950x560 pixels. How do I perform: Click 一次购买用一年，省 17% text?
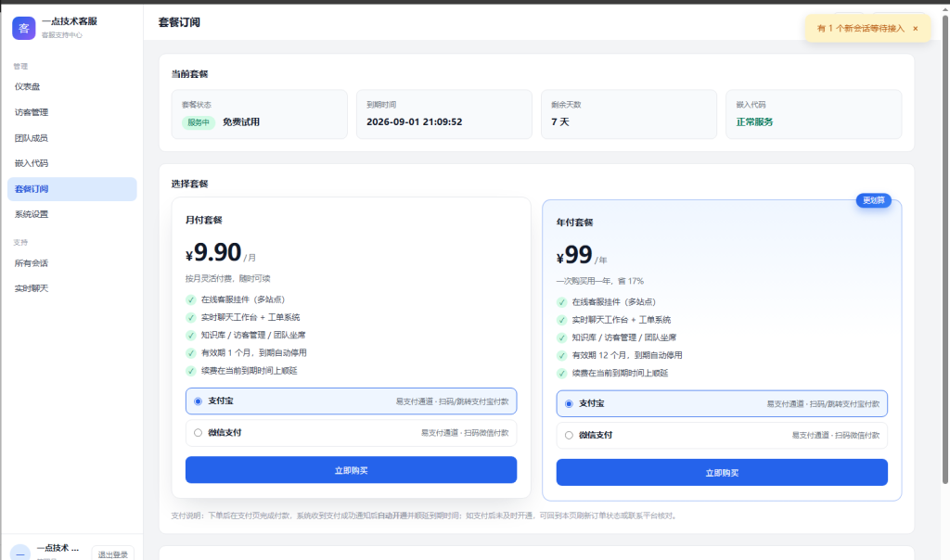[600, 281]
